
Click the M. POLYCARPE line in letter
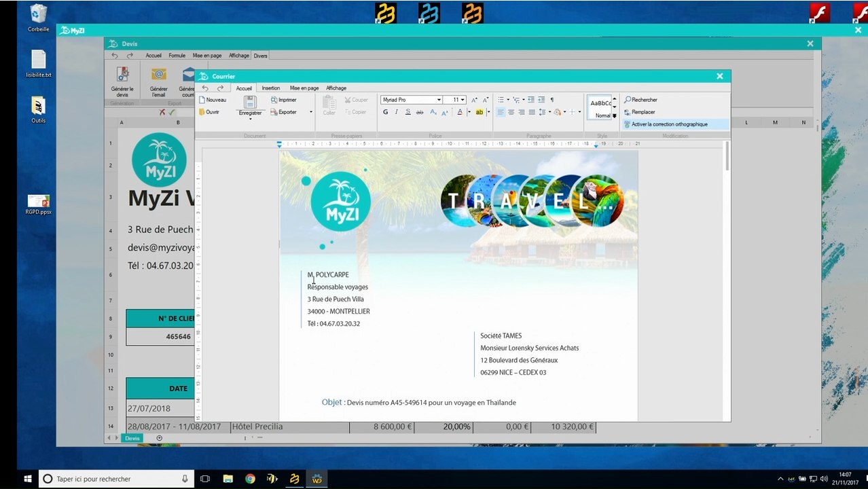[328, 275]
